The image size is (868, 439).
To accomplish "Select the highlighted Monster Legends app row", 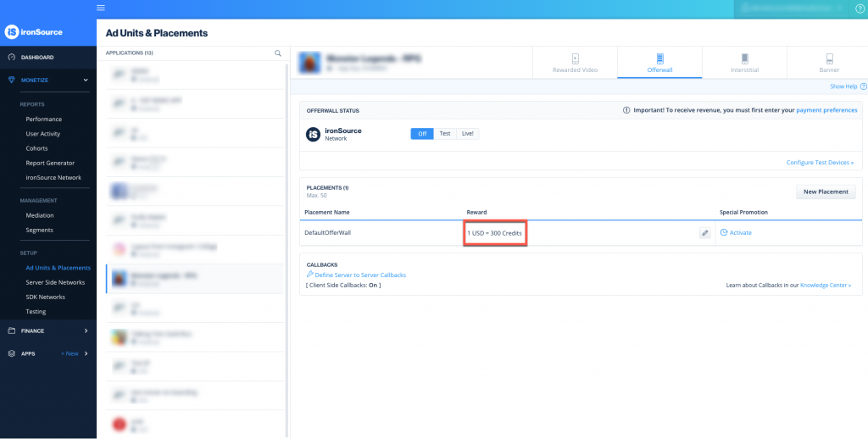I will coord(194,279).
